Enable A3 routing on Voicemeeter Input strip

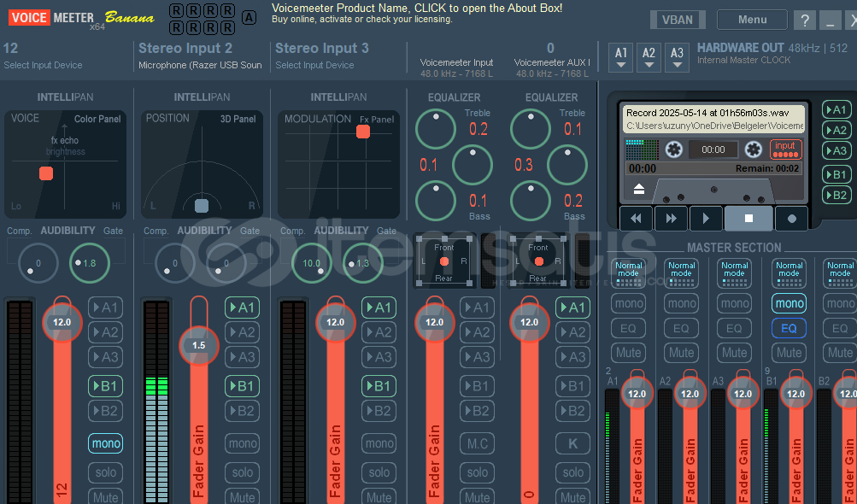click(477, 357)
